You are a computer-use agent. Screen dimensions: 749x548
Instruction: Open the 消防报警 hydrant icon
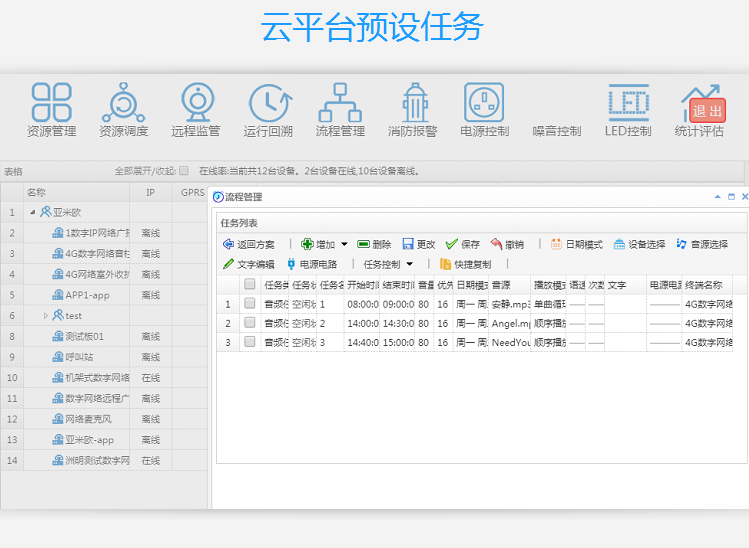[413, 102]
